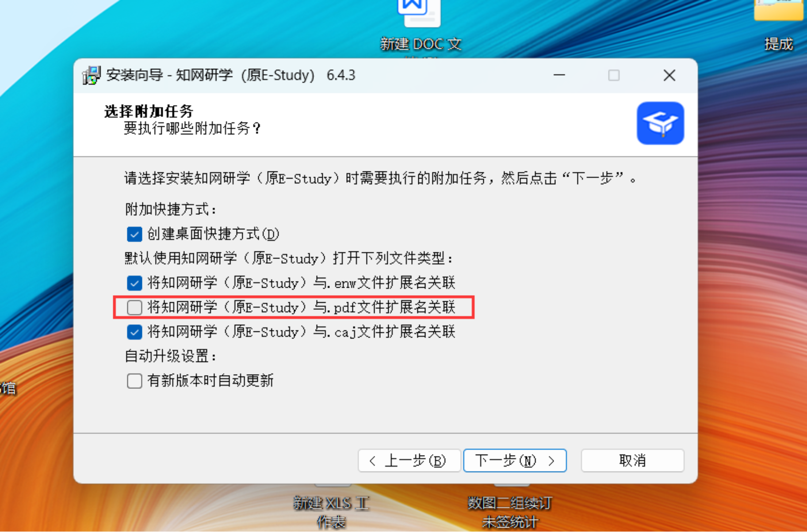Go back with 上一步(B) button
The height and width of the screenshot is (532, 807).
point(409,461)
